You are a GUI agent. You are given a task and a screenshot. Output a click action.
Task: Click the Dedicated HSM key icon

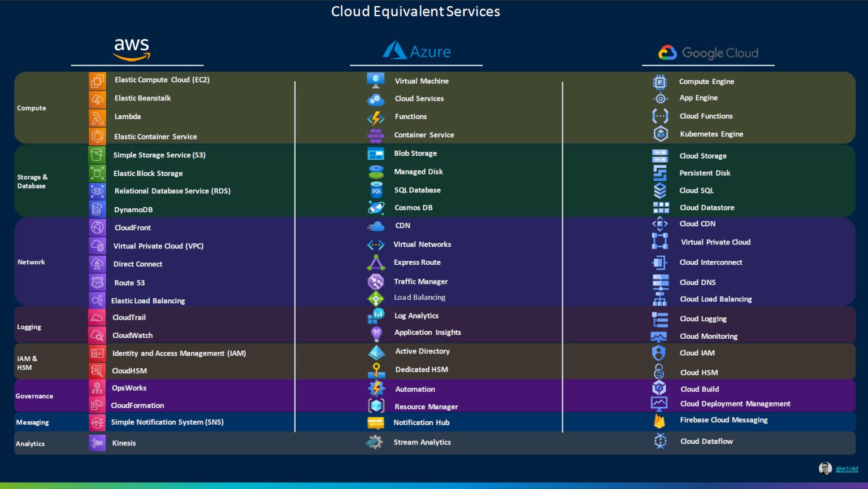pos(376,369)
